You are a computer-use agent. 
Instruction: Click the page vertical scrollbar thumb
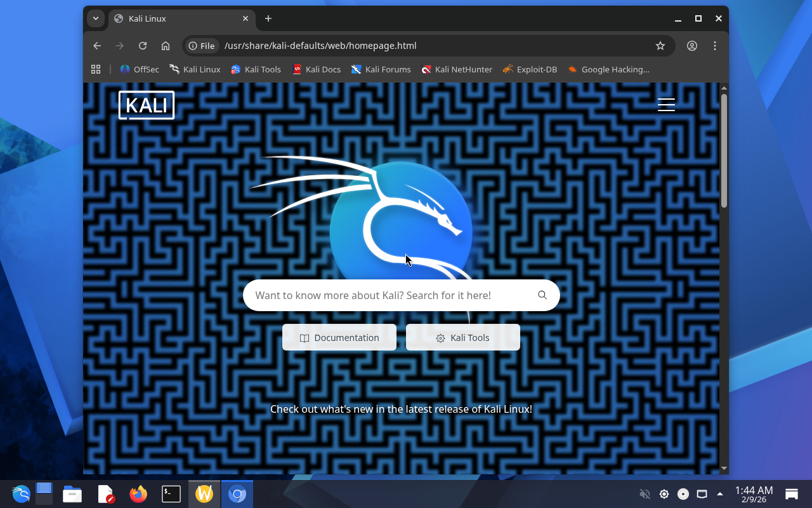coord(724,150)
